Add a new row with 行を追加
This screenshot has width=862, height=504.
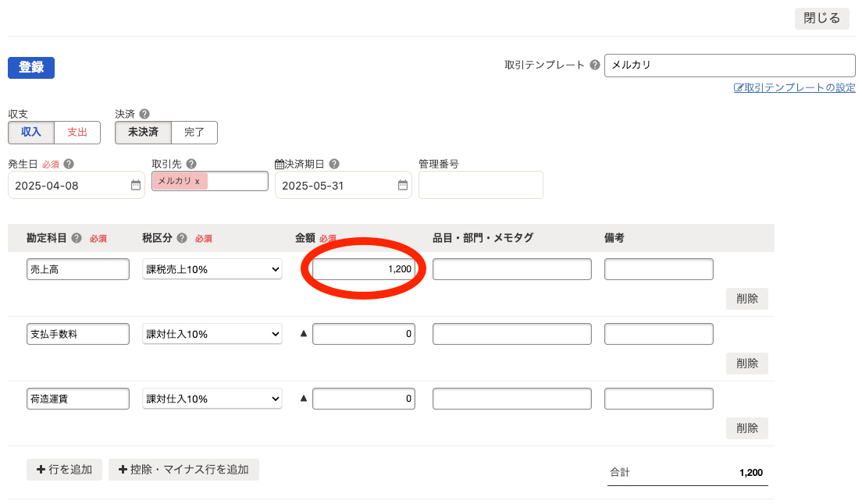64,469
